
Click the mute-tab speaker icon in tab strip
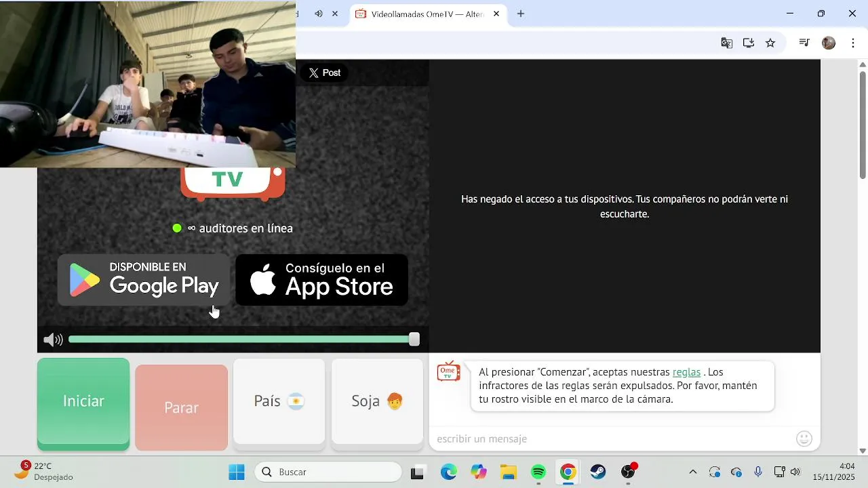319,14
